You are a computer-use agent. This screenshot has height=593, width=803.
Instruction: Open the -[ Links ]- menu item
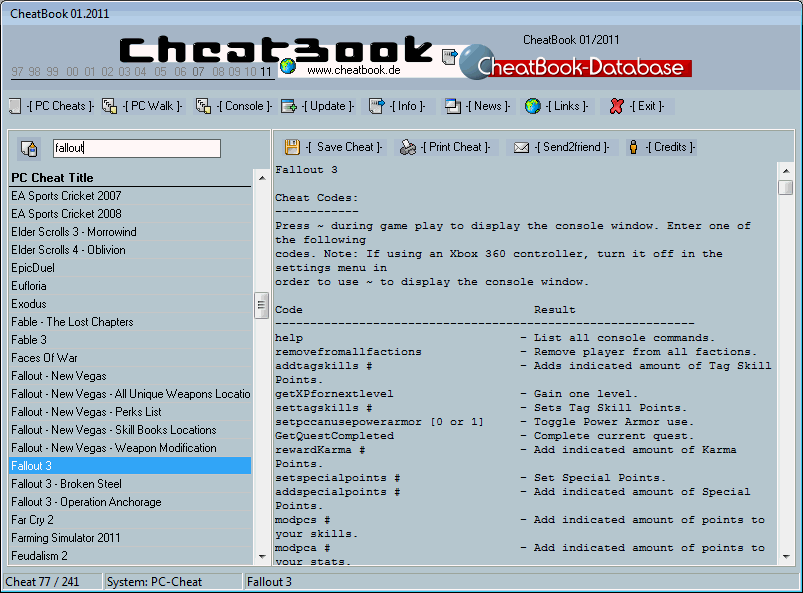pyautogui.click(x=567, y=106)
